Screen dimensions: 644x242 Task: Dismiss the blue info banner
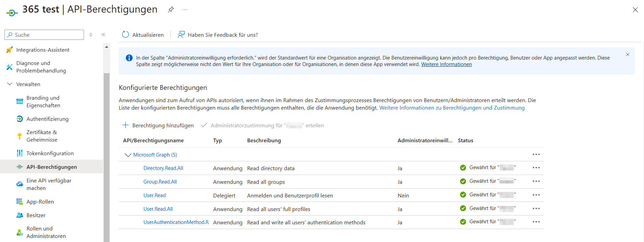(x=628, y=54)
